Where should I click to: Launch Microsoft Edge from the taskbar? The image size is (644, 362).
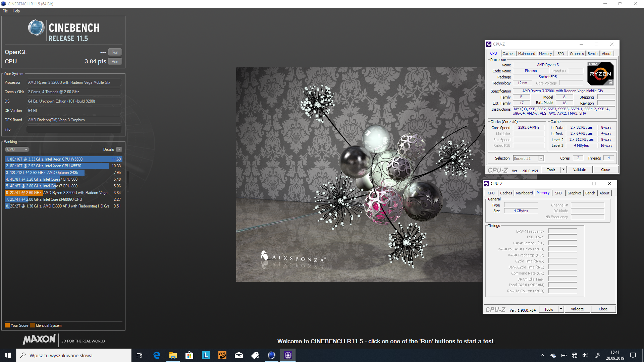coord(157,355)
